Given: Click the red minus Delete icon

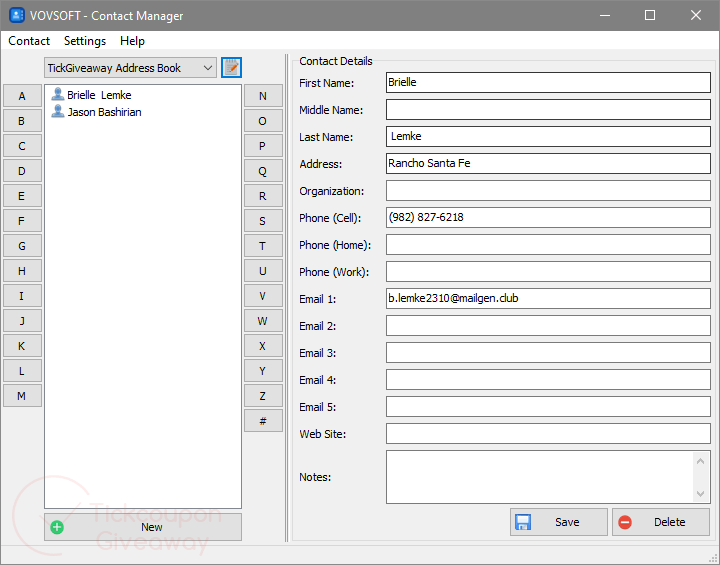Looking at the screenshot, I should click(624, 522).
